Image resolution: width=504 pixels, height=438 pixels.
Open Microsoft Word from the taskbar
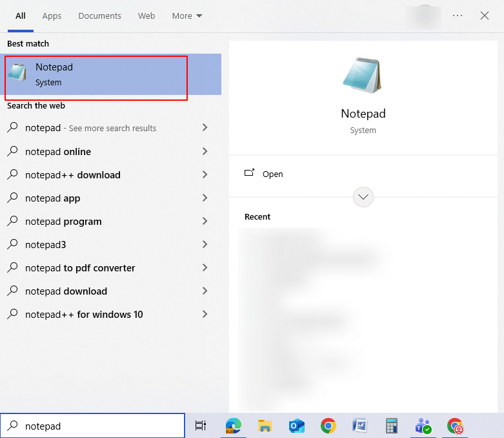[359, 426]
